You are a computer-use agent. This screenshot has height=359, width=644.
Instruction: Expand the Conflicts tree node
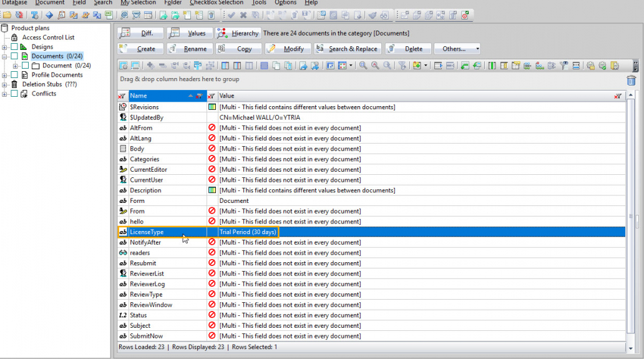pyautogui.click(x=4, y=94)
